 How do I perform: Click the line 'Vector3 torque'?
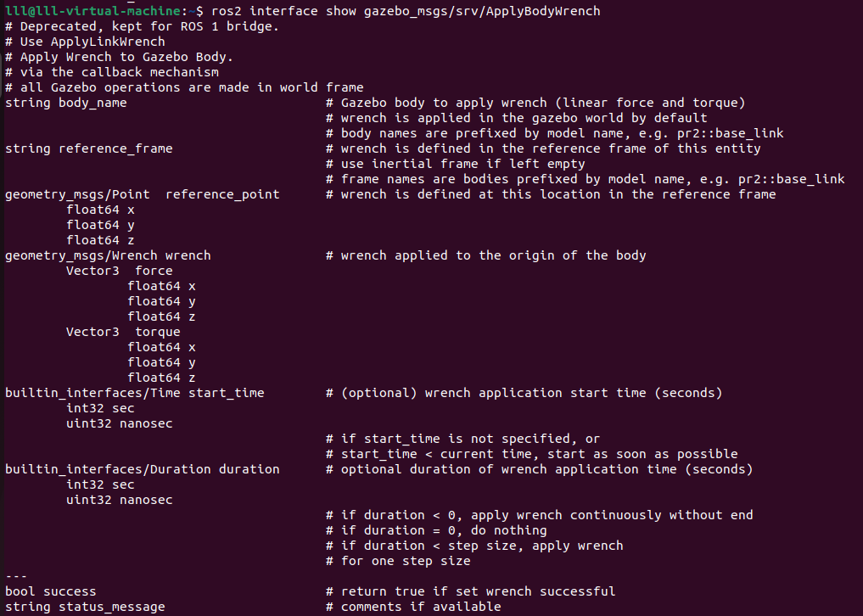pyautogui.click(x=123, y=332)
